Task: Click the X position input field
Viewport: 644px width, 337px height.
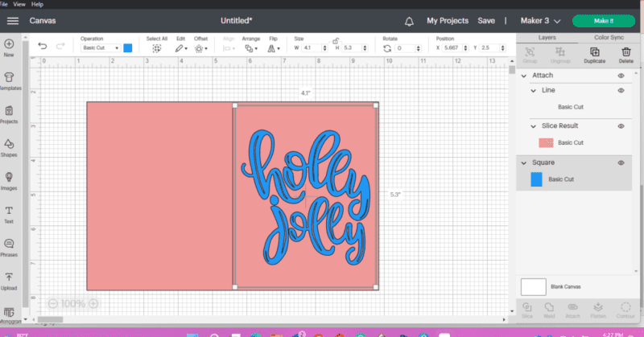Action: pos(452,48)
